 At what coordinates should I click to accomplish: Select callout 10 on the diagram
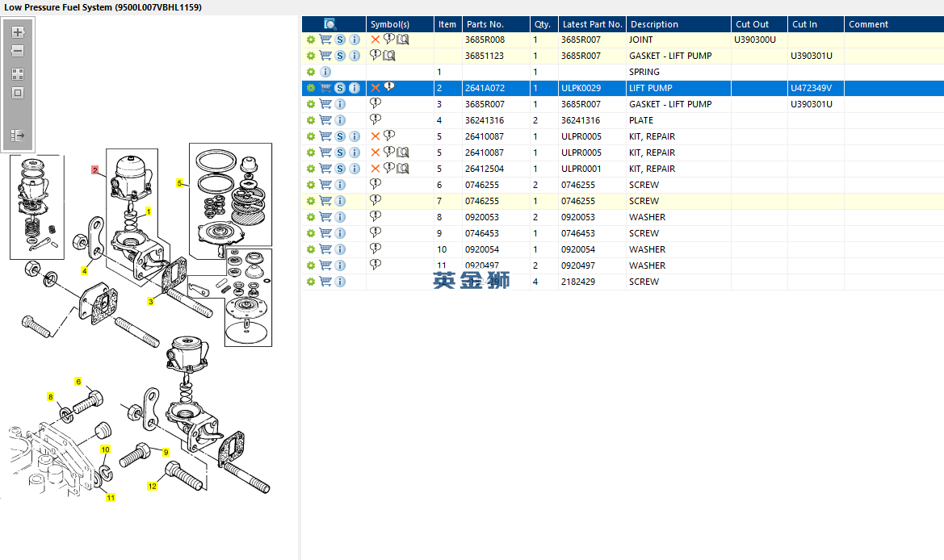105,449
